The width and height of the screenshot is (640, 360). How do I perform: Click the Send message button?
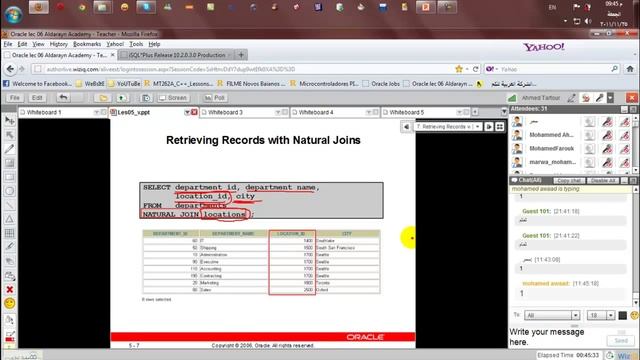(621, 340)
